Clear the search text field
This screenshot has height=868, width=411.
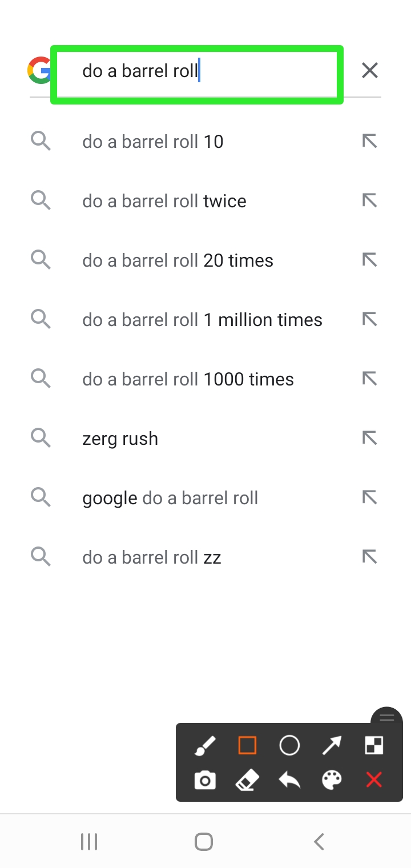click(370, 71)
